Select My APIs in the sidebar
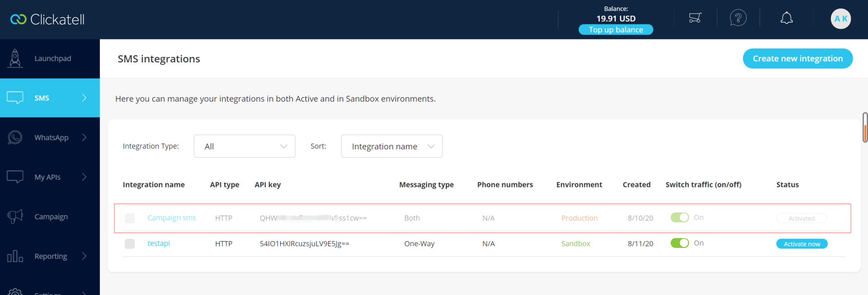Viewport: 868px width, 295px height. pos(50,177)
